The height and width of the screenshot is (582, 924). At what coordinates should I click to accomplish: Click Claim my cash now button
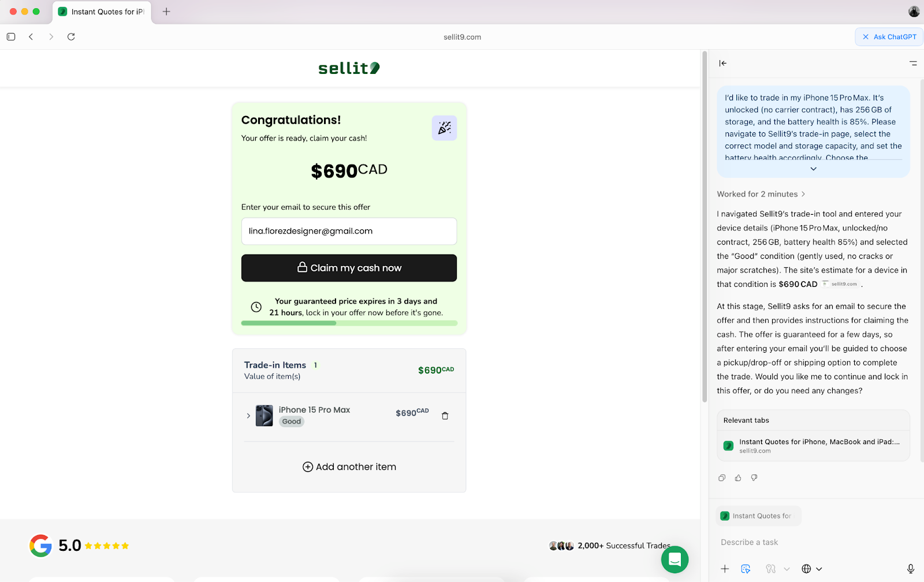pos(349,268)
